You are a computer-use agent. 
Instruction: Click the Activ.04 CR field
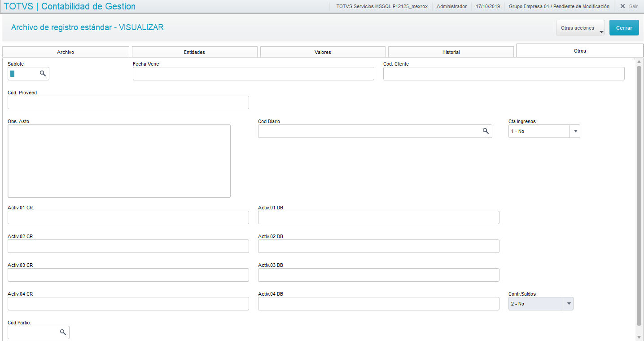128,304
